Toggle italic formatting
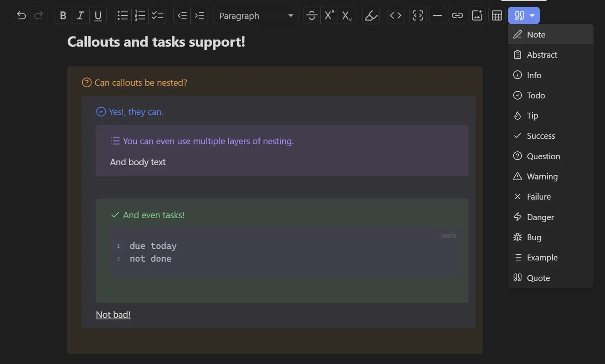Viewport: 605px width, 364px height. click(80, 16)
